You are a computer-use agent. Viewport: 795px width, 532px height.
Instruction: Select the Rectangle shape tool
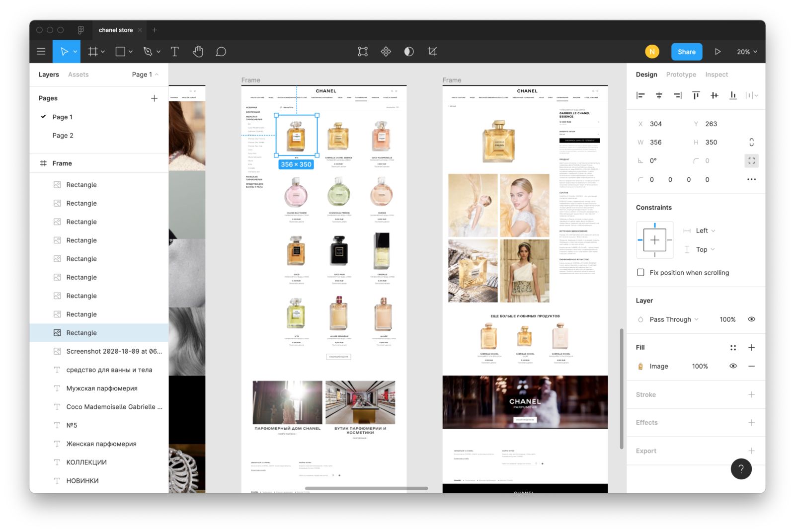120,52
